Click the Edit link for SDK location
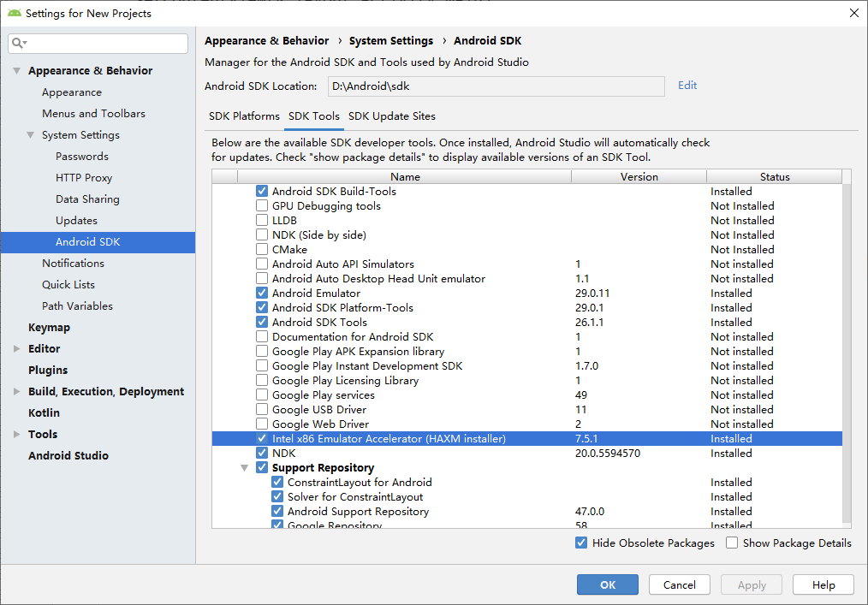Viewport: 868px width, 605px height. pos(687,86)
